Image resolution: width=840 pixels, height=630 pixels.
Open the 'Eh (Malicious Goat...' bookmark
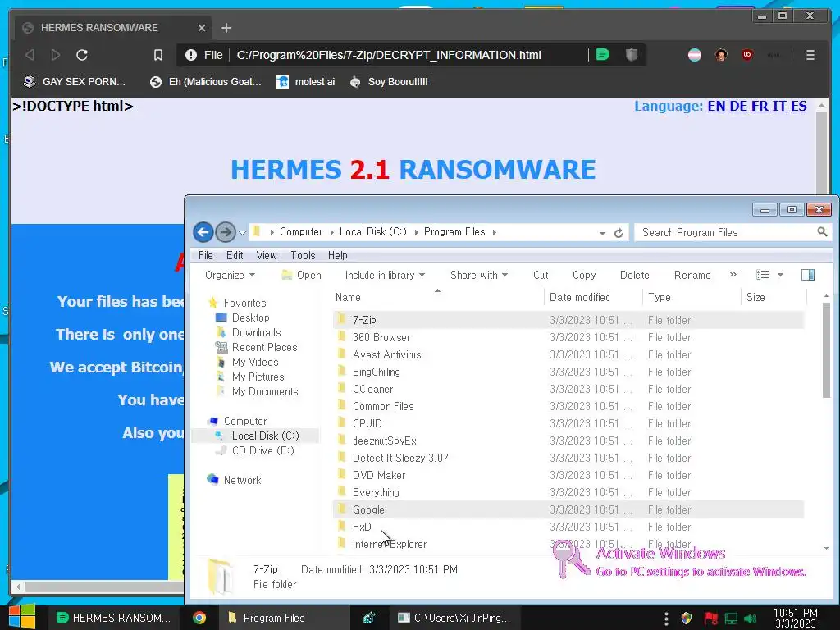pyautogui.click(x=206, y=81)
